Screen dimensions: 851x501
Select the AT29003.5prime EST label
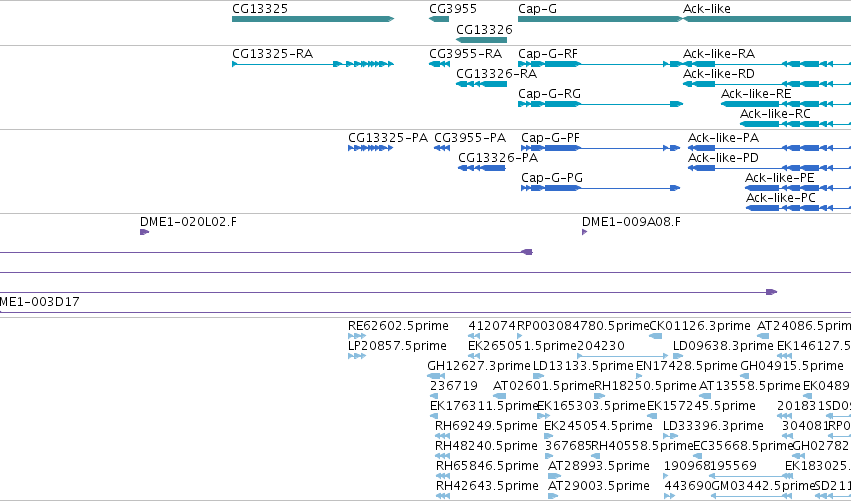[x=599, y=486]
